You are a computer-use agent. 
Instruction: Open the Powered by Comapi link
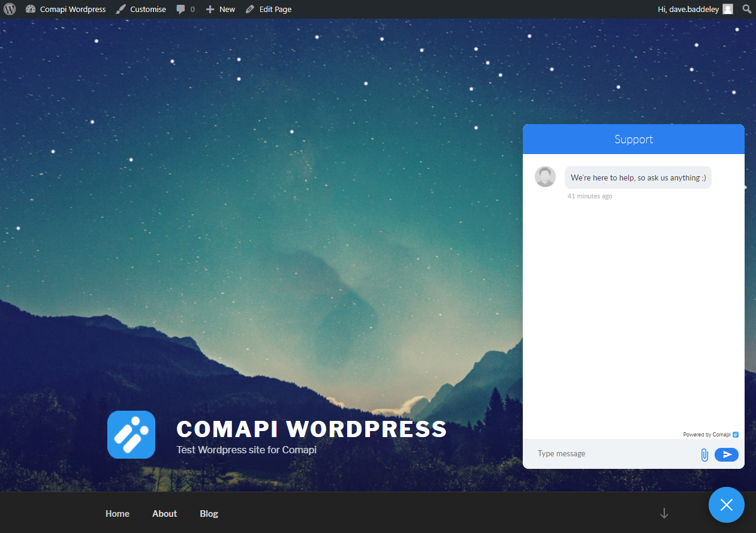[x=710, y=435]
